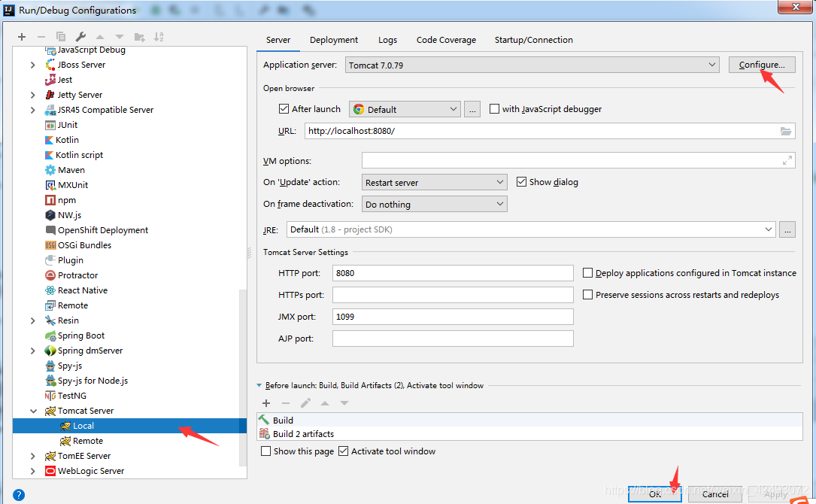
Task: Select the npm configuration icon
Action: click(x=50, y=200)
